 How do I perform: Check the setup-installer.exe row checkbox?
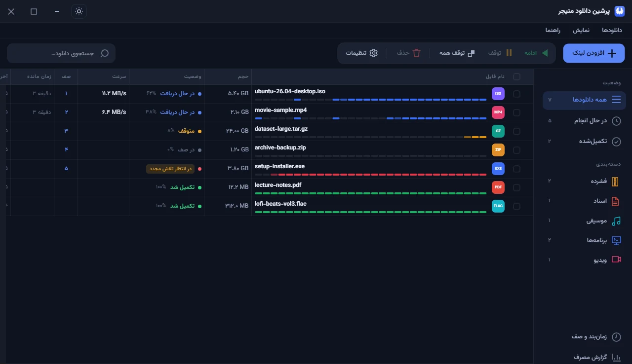coord(517,169)
